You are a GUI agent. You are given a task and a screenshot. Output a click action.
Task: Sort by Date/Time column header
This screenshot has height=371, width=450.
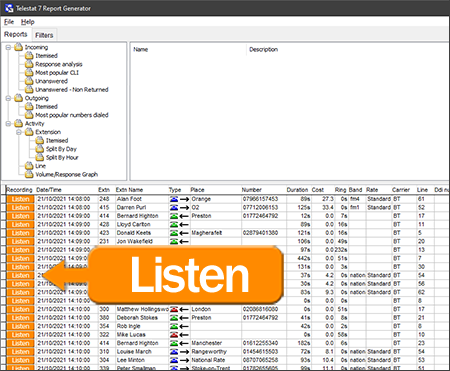[66, 190]
